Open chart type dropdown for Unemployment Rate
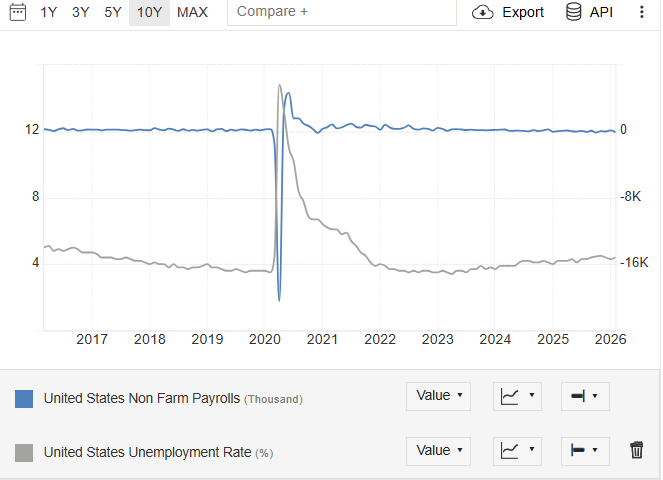 click(x=517, y=451)
